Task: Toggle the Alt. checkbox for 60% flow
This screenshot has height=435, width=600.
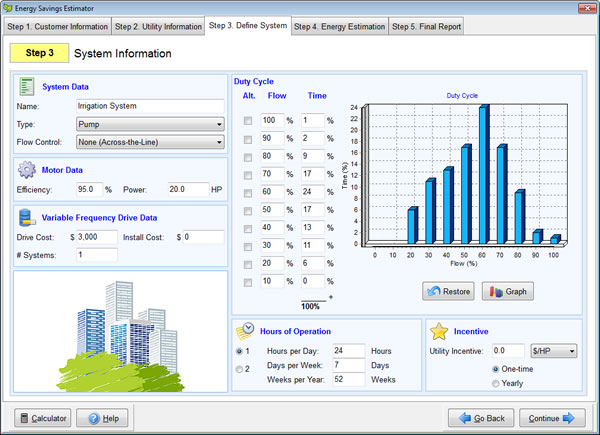Action: [248, 191]
